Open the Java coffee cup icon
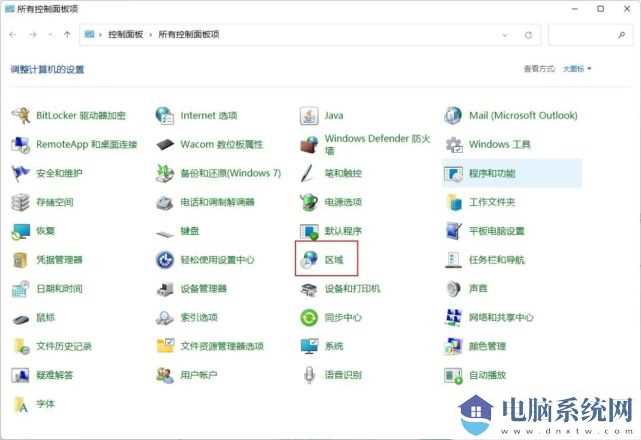This screenshot has width=641, height=440. point(309,116)
